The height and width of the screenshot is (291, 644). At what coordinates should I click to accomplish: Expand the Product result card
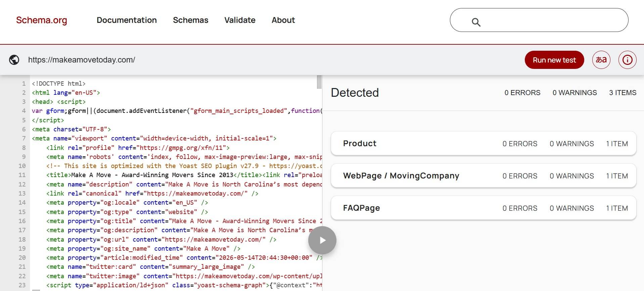click(484, 143)
